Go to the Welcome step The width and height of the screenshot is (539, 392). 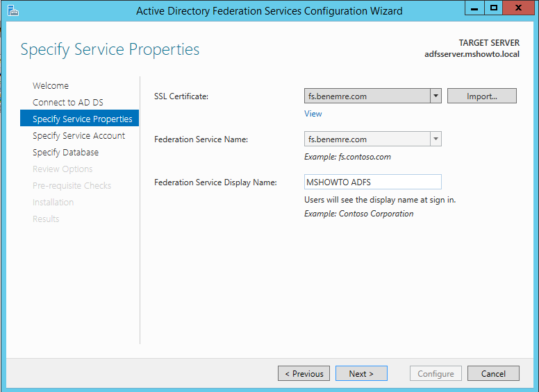(51, 85)
